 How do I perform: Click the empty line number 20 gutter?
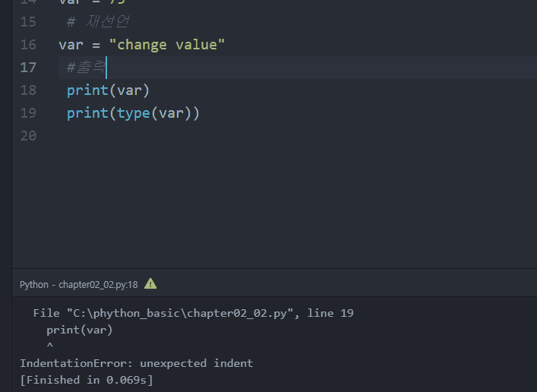[x=28, y=136]
